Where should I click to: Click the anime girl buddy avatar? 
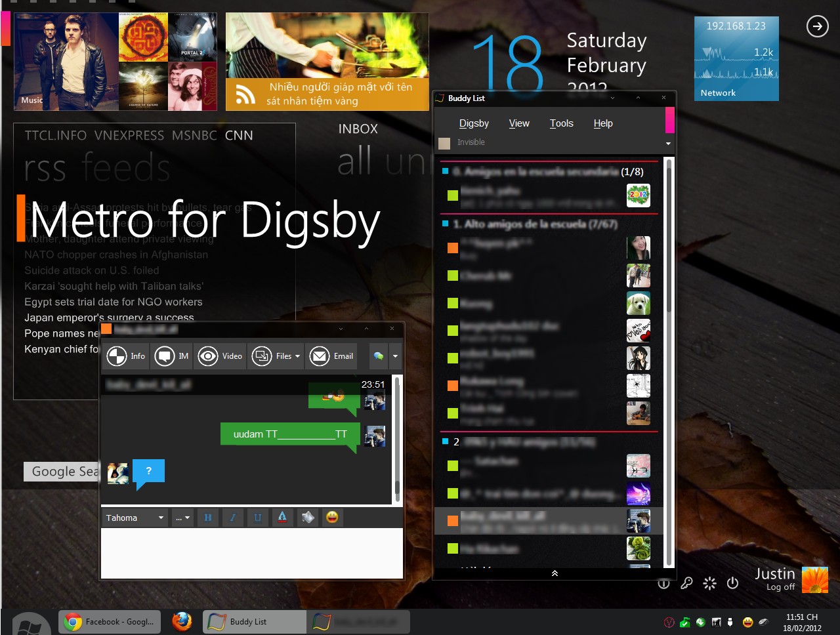[638, 358]
